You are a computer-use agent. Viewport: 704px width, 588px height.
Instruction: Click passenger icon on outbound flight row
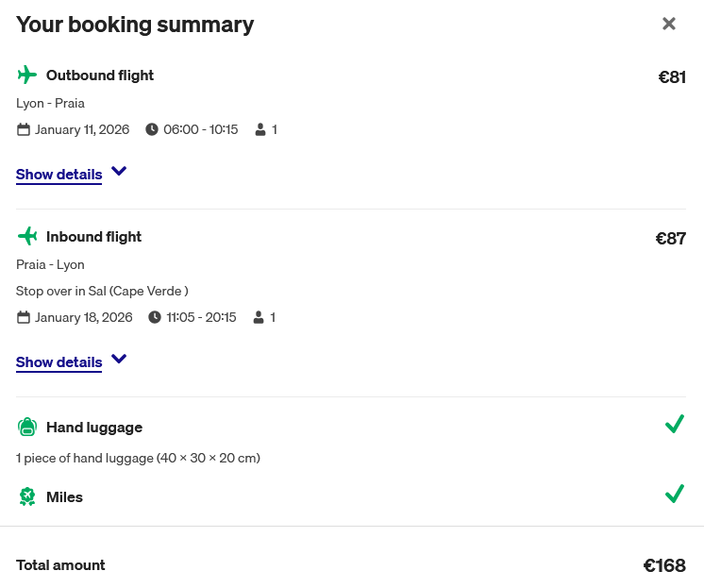tap(260, 129)
